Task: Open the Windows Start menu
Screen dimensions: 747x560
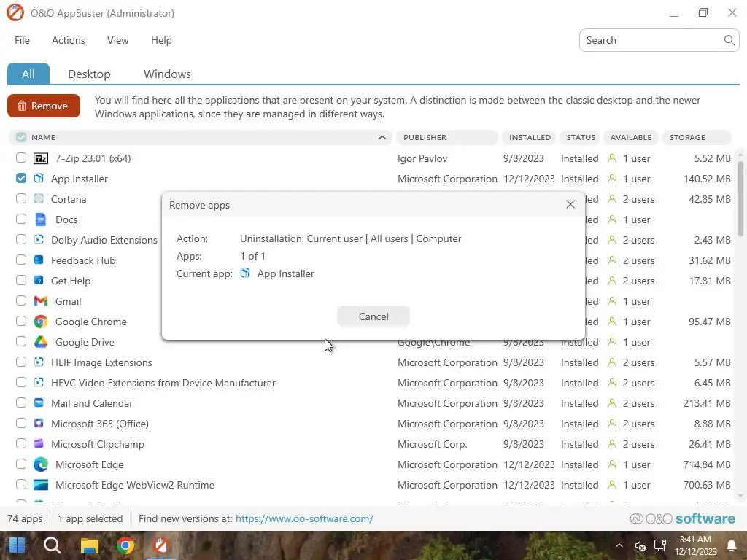Action: pos(18,545)
